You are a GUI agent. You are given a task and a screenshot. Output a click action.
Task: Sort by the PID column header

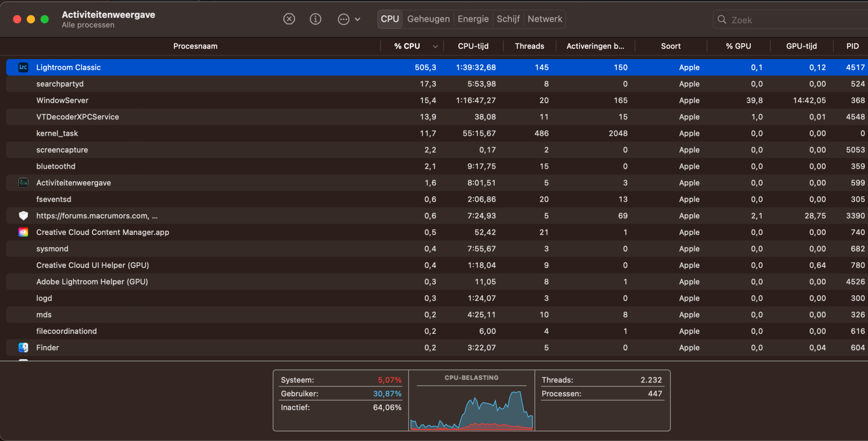coord(852,46)
